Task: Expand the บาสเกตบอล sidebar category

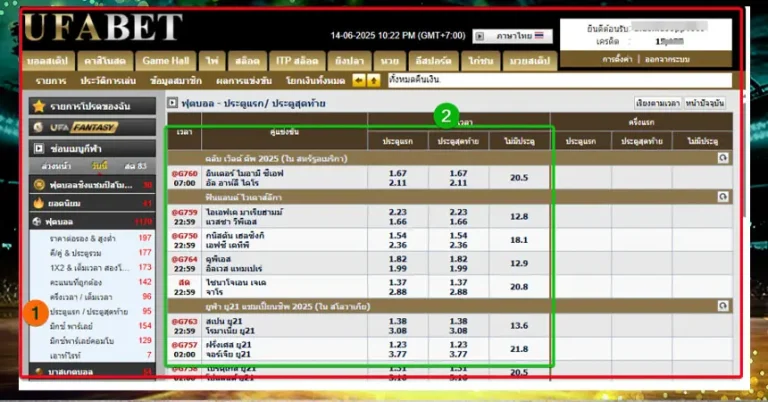Action: click(x=92, y=372)
